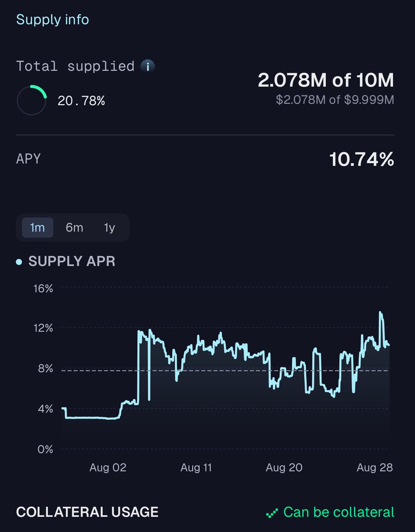
Task: Select the 1y time range option
Action: [109, 227]
